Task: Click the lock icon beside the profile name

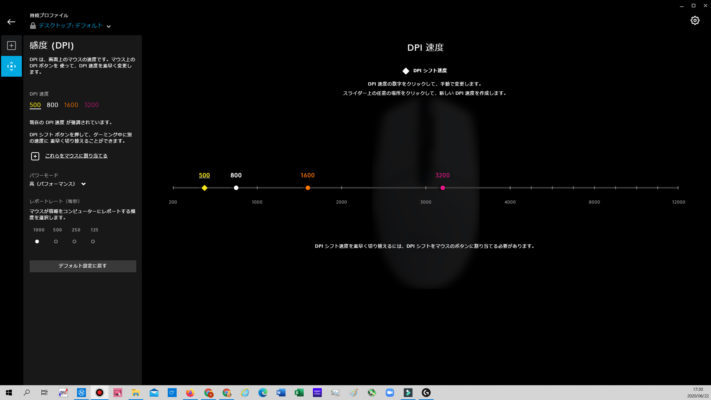Action: click(x=33, y=25)
